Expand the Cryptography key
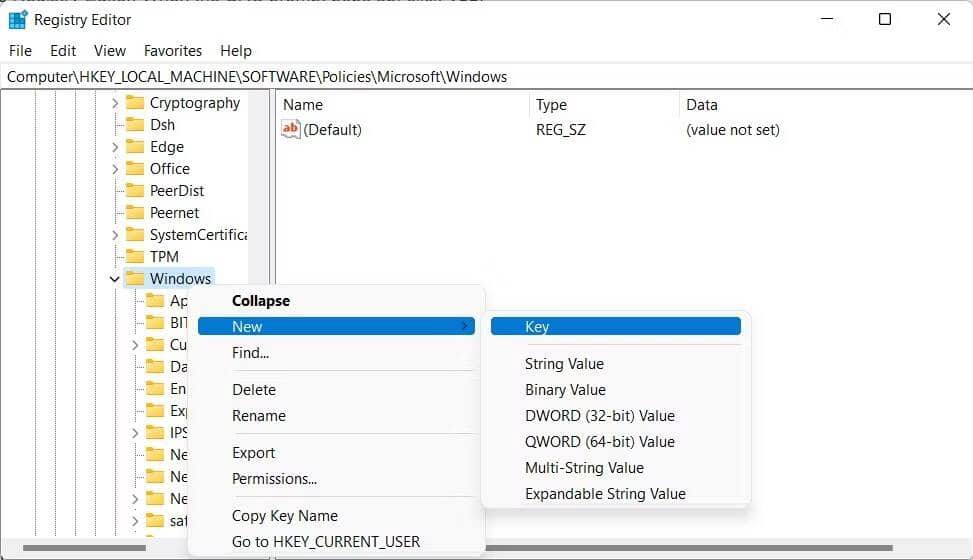 tap(115, 103)
